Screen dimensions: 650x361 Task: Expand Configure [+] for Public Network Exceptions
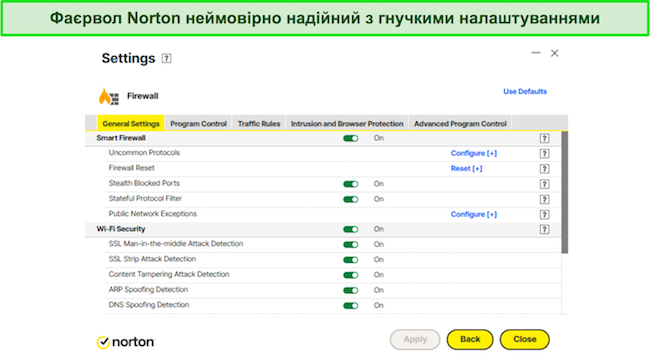(x=474, y=214)
